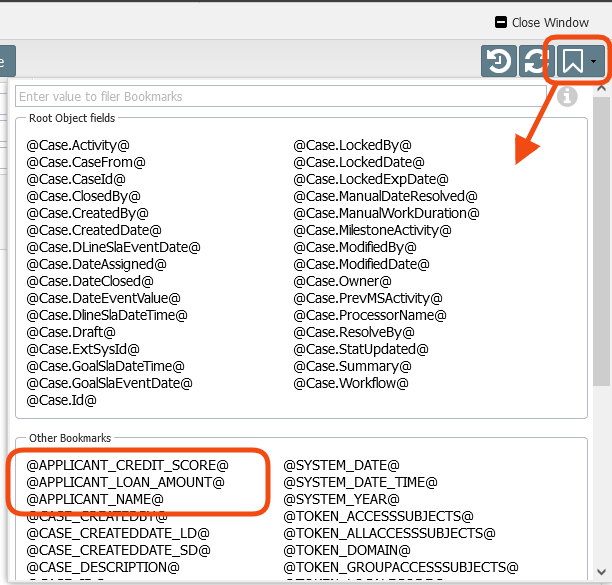The height and width of the screenshot is (585, 612).
Task: Select the @APPLICANT_NAME@ bookmark
Action: [96, 499]
